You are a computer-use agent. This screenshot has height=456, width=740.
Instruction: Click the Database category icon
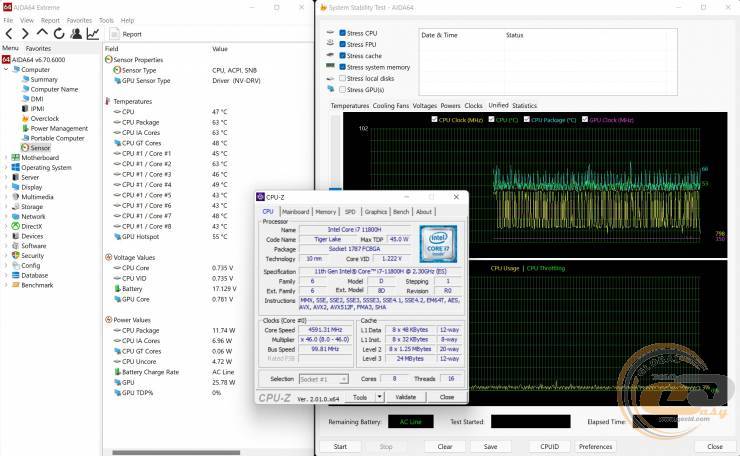click(16, 275)
